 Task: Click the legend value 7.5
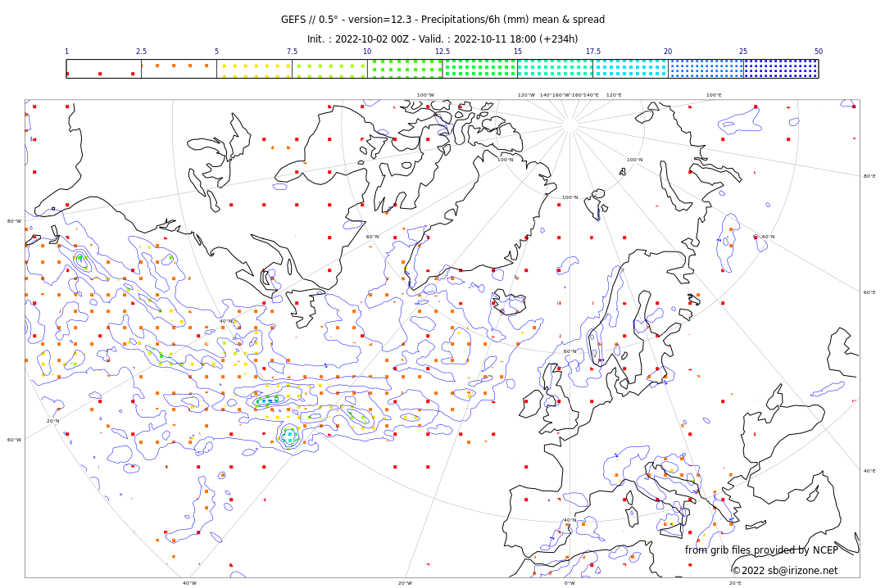pos(292,52)
